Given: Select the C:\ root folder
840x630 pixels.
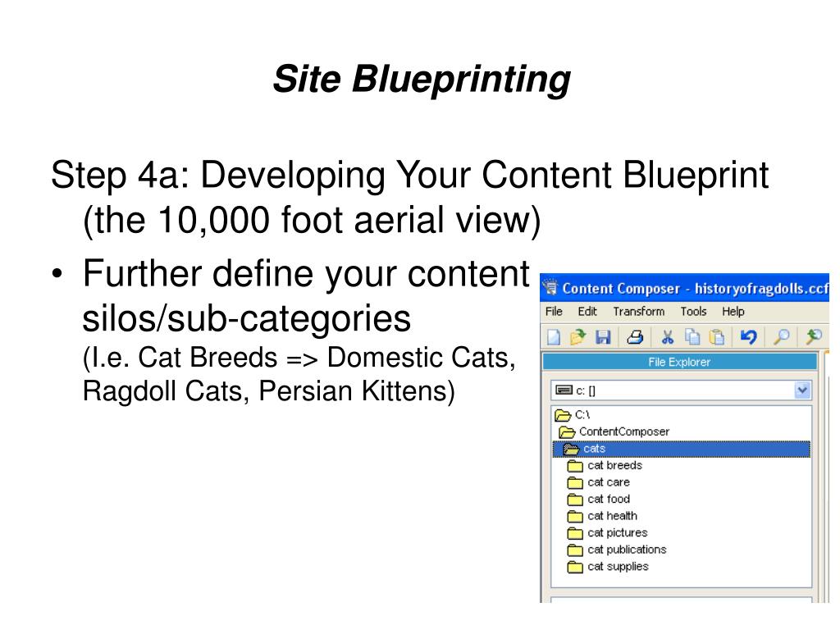Looking at the screenshot, I should tap(572, 414).
